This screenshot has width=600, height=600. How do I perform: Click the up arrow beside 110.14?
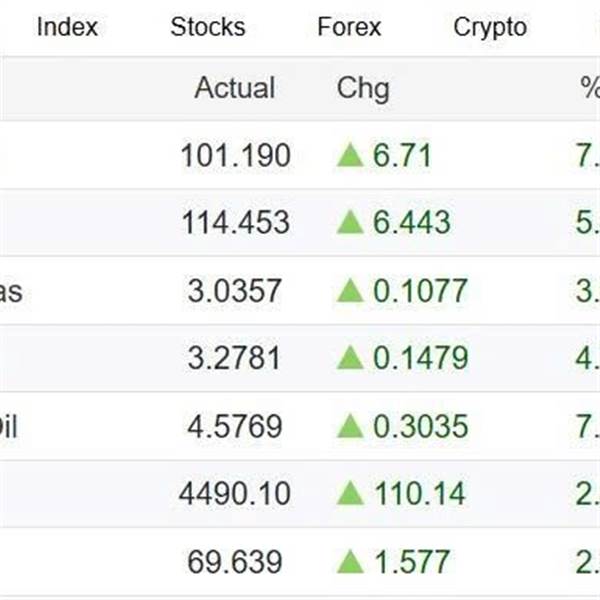coord(350,493)
